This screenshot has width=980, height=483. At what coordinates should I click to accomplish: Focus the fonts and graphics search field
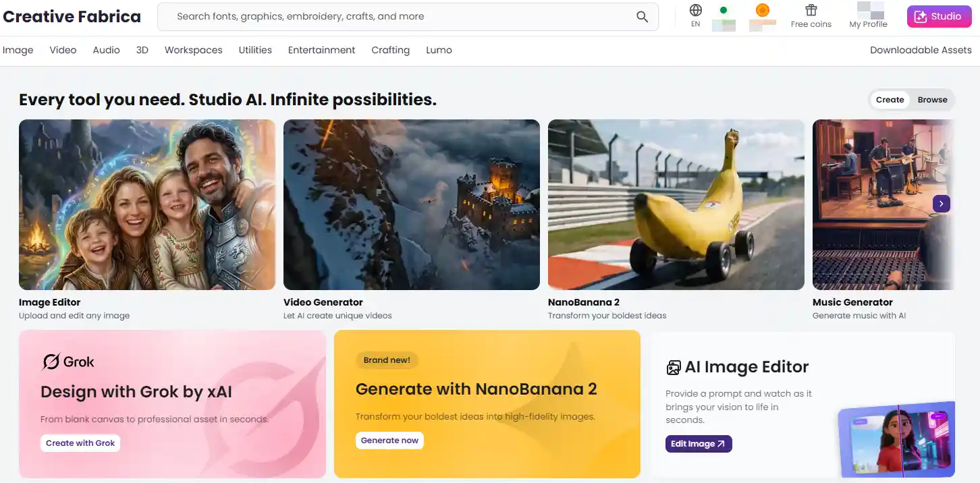pyautogui.click(x=398, y=17)
